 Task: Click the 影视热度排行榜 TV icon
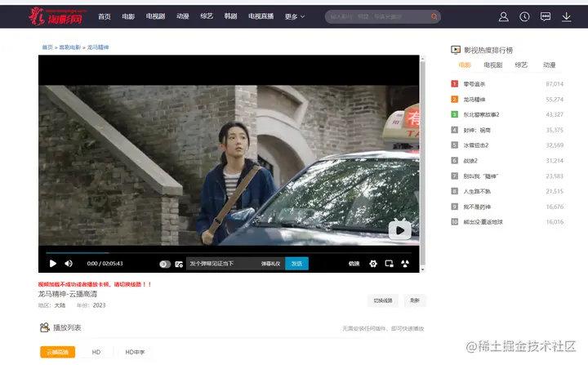click(455, 50)
